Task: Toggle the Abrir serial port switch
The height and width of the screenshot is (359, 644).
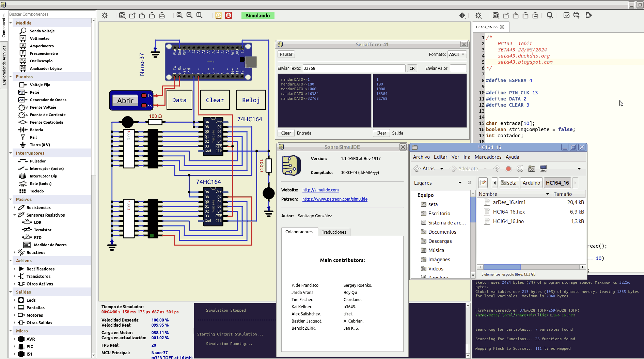Action: point(125,100)
